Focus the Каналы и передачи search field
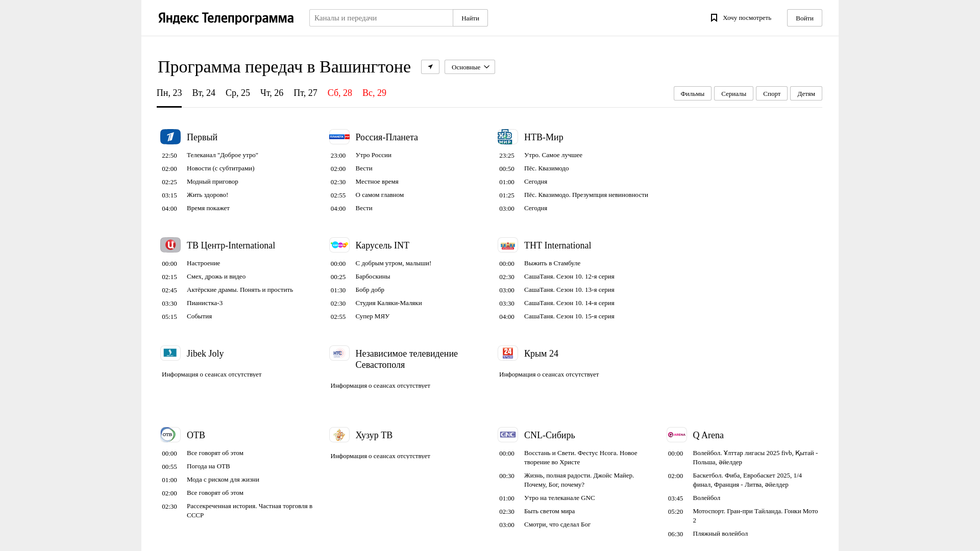980x551 pixels. click(x=381, y=18)
